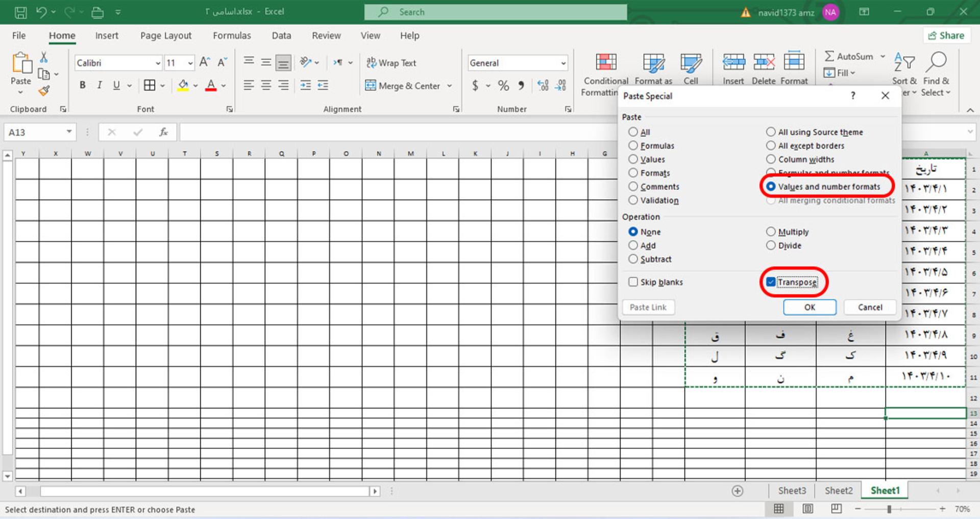The image size is (980, 519).
Task: Uncheck the Transpose checkbox
Action: click(771, 282)
